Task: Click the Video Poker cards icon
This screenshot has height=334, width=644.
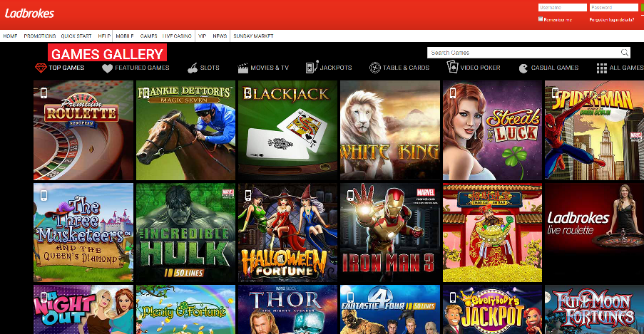Action: [x=452, y=67]
